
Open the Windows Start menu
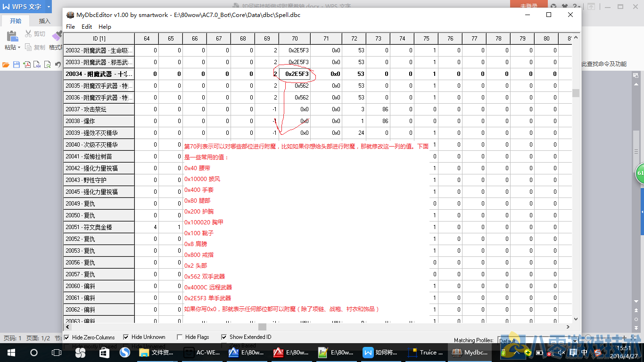pos(10,352)
